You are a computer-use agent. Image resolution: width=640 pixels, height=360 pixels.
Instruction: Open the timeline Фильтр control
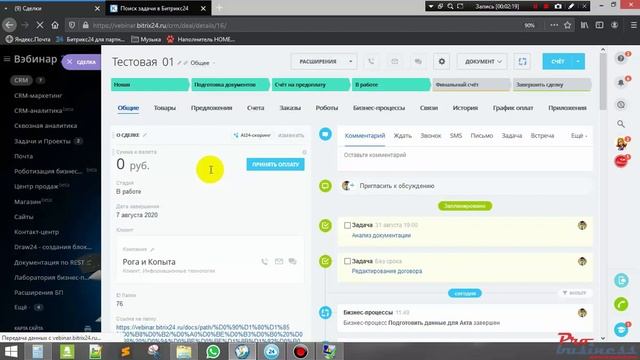(x=574, y=293)
